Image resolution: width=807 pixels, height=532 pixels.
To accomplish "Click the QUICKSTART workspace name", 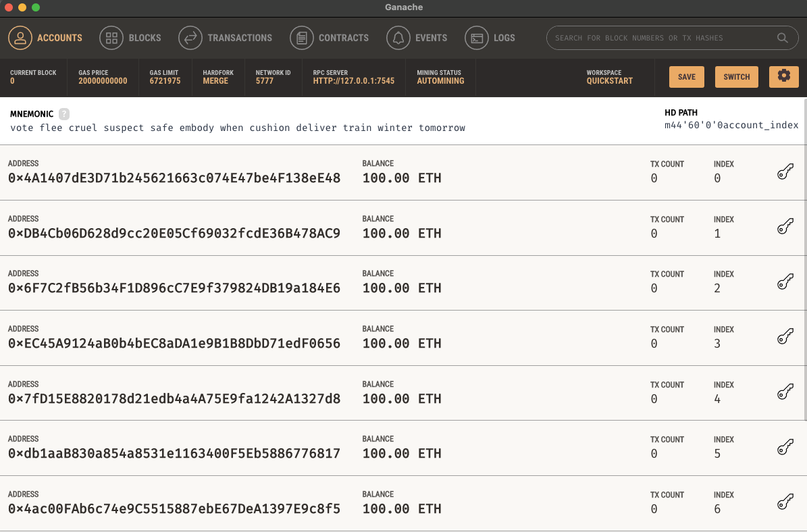I will pyautogui.click(x=609, y=81).
